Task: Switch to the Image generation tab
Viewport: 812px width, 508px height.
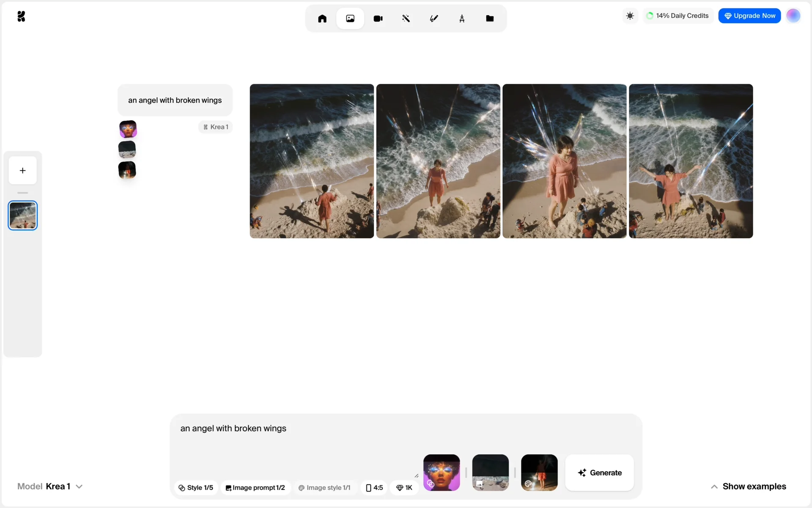Action: tap(350, 19)
